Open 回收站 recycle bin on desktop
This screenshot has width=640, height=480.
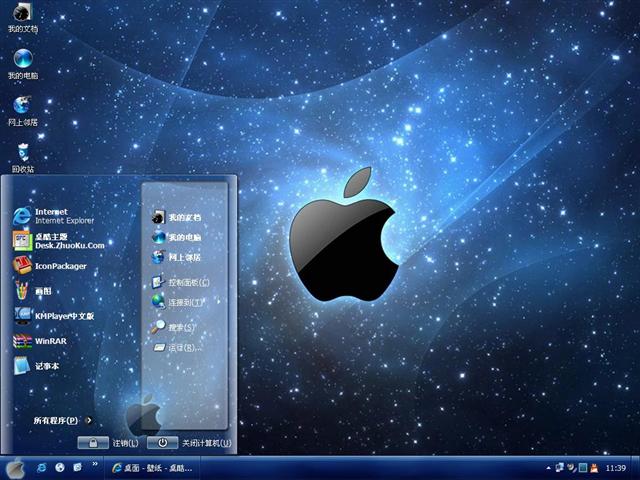(23, 158)
